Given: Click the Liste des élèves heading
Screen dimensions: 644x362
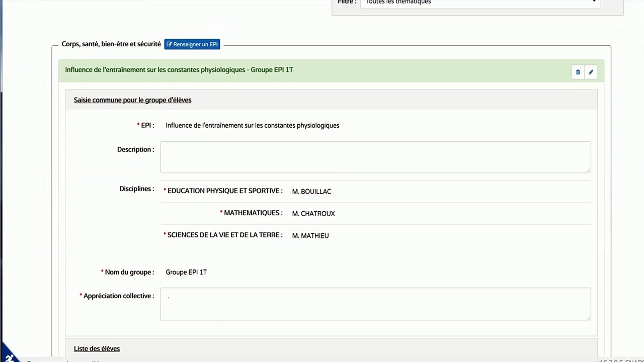Looking at the screenshot, I should tap(97, 348).
